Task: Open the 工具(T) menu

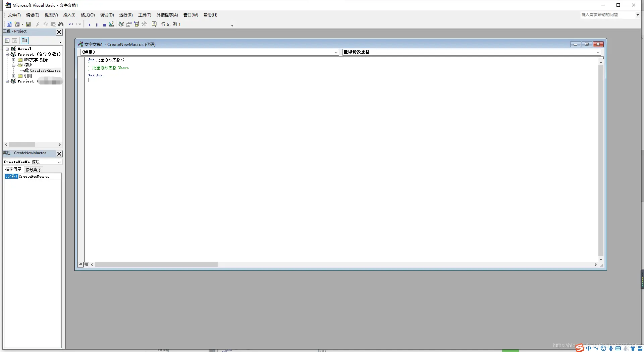Action: coord(145,15)
